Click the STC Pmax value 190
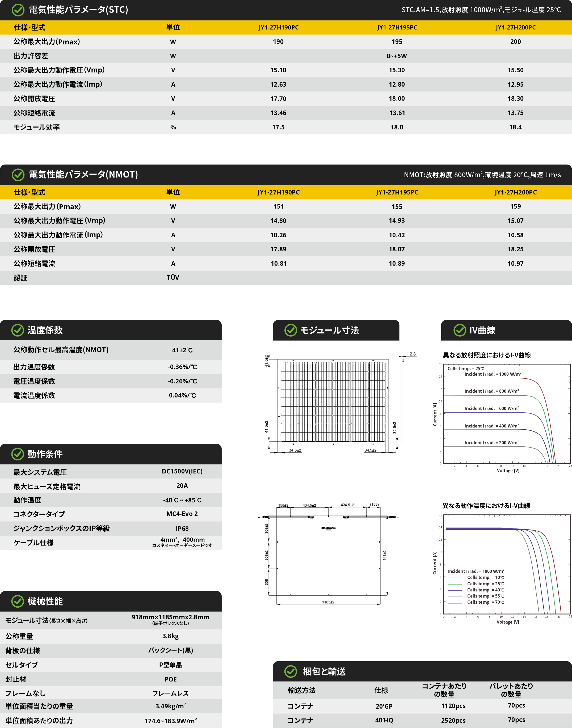This screenshot has height=728, width=572. 278,42
